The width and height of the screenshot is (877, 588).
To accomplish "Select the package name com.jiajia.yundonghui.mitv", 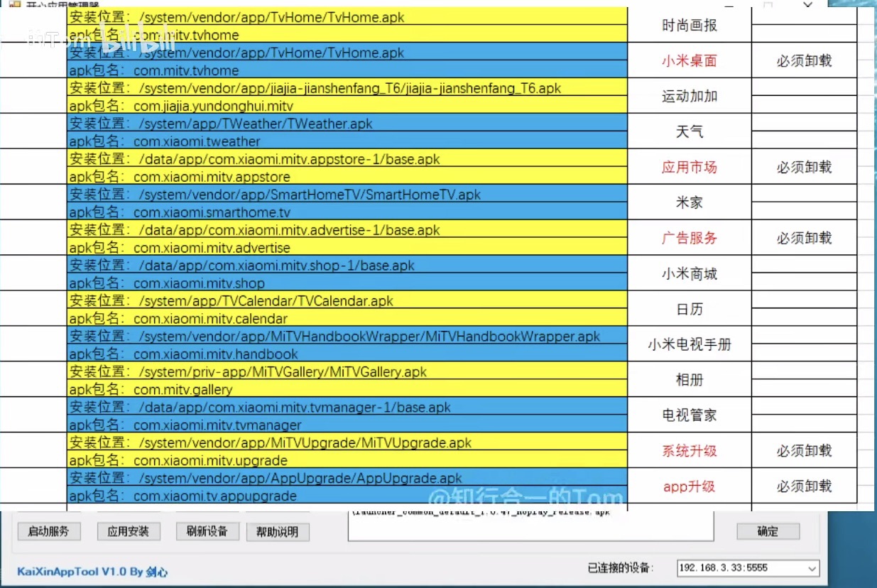I will pyautogui.click(x=213, y=106).
